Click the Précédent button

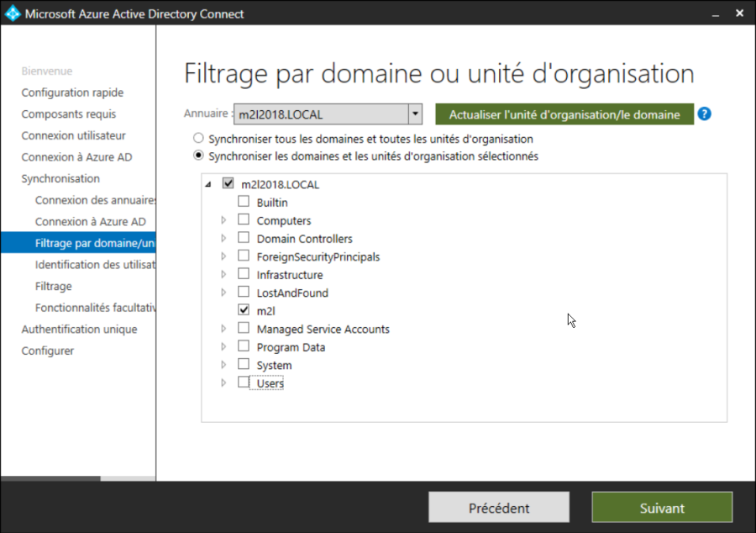(x=499, y=508)
